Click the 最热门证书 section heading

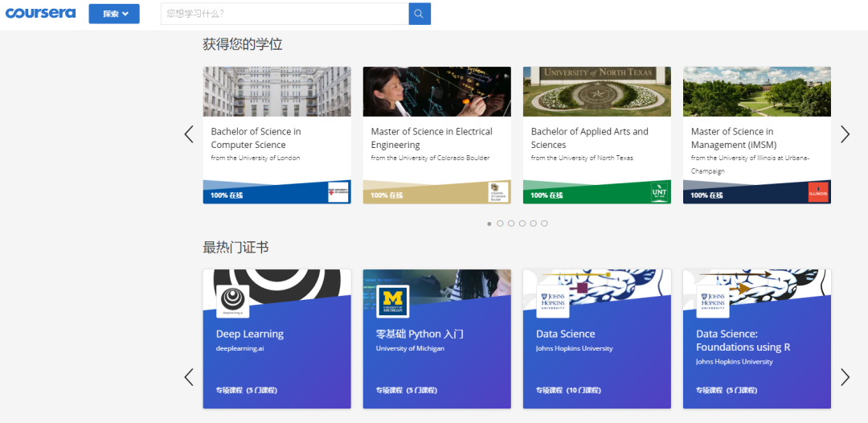pos(235,248)
